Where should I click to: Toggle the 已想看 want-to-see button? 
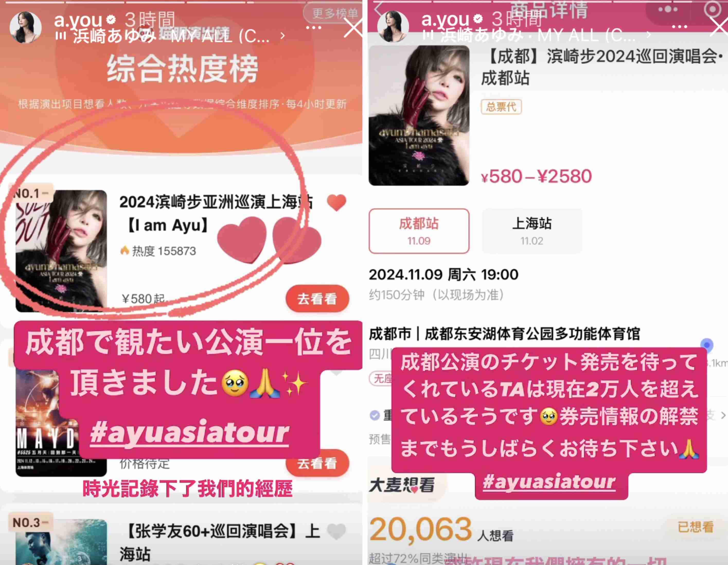click(695, 527)
